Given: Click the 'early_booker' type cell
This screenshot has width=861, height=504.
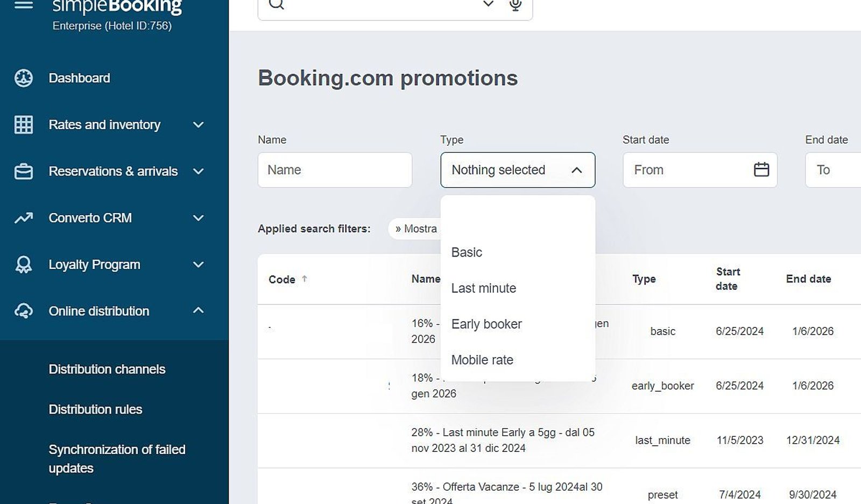Looking at the screenshot, I should [x=662, y=386].
